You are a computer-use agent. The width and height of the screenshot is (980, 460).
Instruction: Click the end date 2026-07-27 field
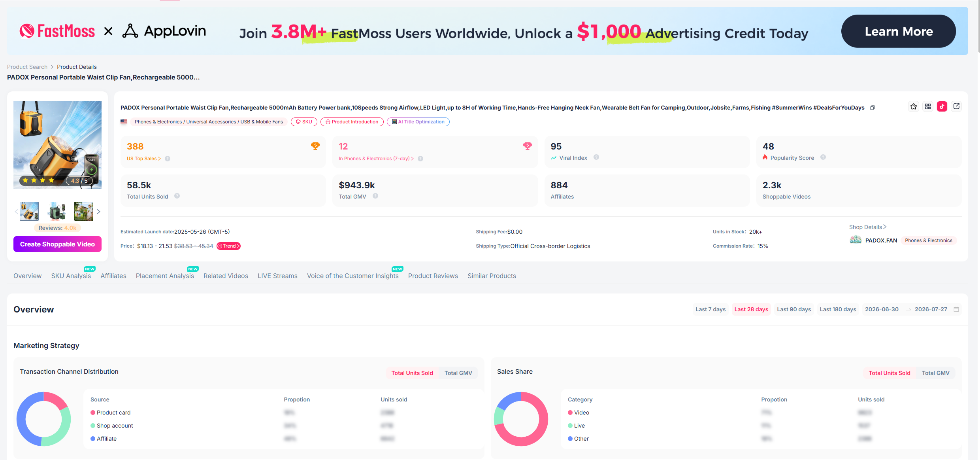tap(931, 309)
